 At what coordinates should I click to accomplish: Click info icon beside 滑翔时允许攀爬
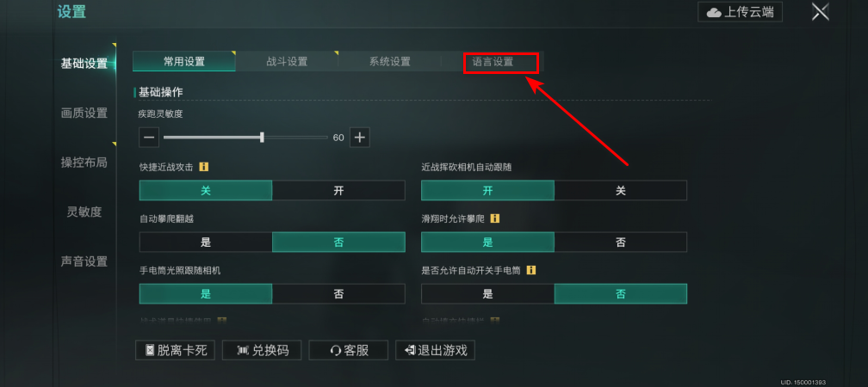[x=495, y=219]
